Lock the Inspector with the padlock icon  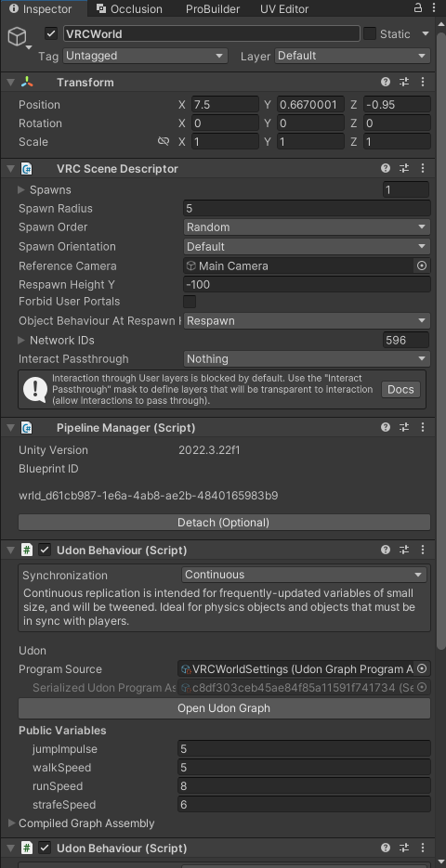pyautogui.click(x=418, y=7)
